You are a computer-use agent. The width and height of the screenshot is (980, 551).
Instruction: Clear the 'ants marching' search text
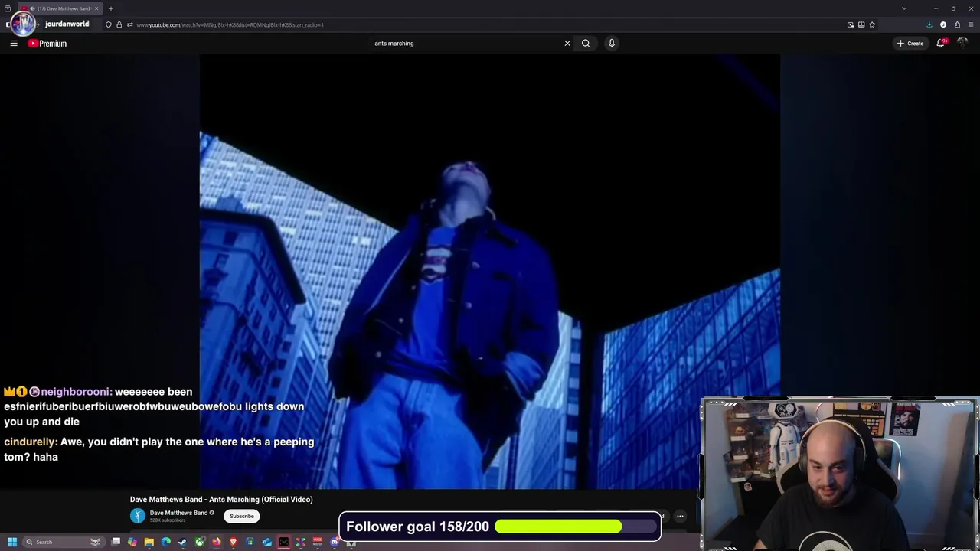point(567,44)
